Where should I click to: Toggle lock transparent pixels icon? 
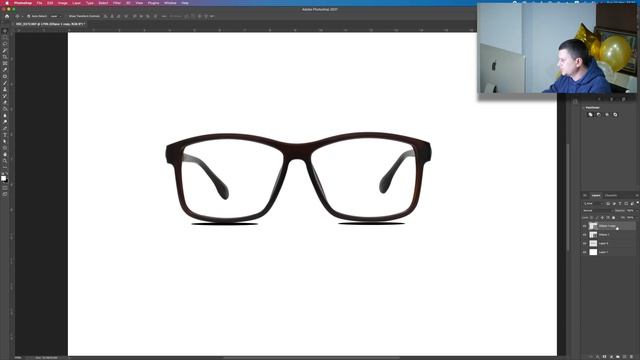pyautogui.click(x=591, y=218)
